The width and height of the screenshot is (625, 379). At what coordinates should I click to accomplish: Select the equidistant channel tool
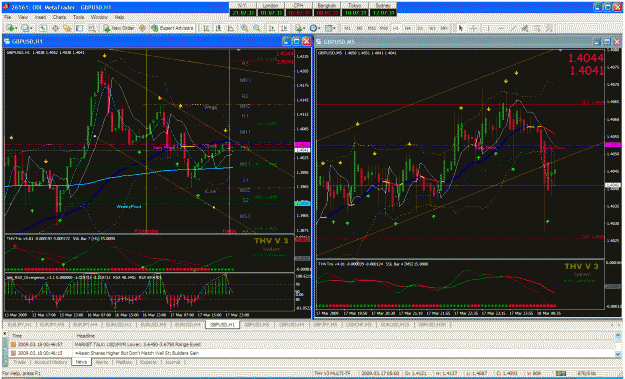click(525, 28)
